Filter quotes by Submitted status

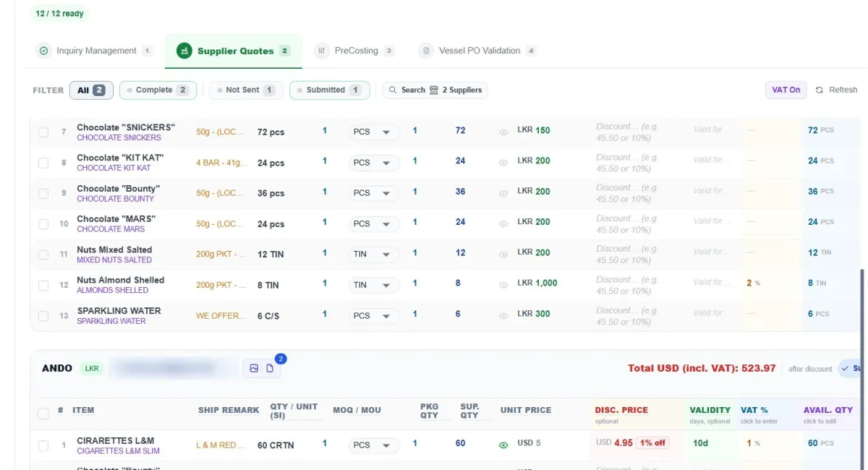click(x=329, y=90)
